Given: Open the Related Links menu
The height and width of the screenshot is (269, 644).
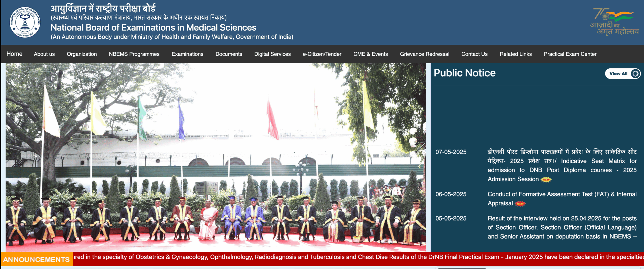Looking at the screenshot, I should (516, 54).
